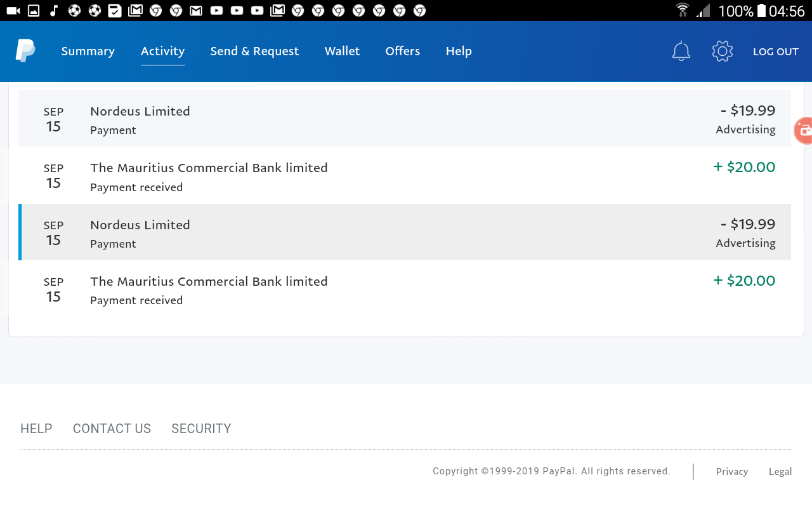Open the CONTACT US footer link

point(112,429)
